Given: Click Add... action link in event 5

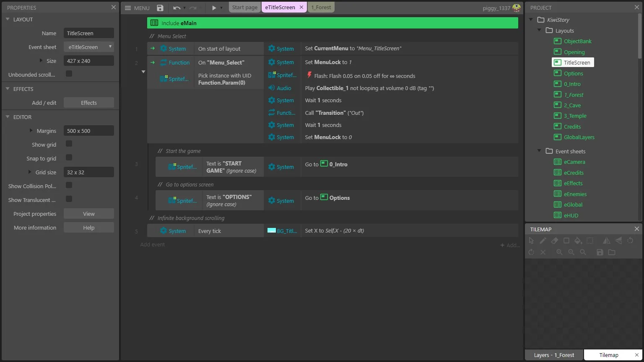Looking at the screenshot, I should point(510,245).
